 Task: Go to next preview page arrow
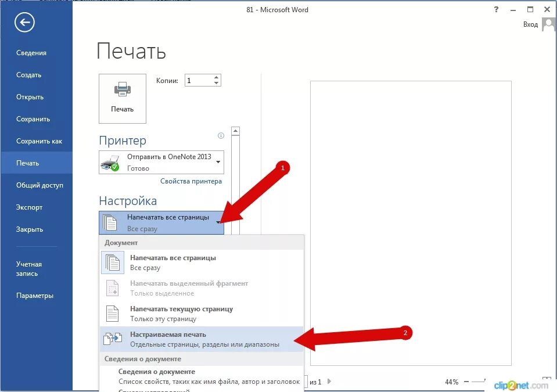coord(329,382)
